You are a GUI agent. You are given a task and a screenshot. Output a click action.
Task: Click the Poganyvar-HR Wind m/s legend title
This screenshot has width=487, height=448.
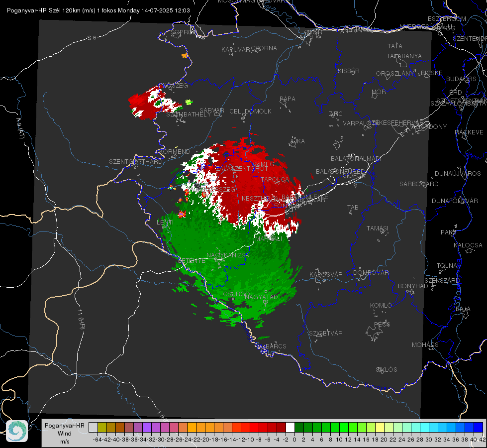(65, 434)
